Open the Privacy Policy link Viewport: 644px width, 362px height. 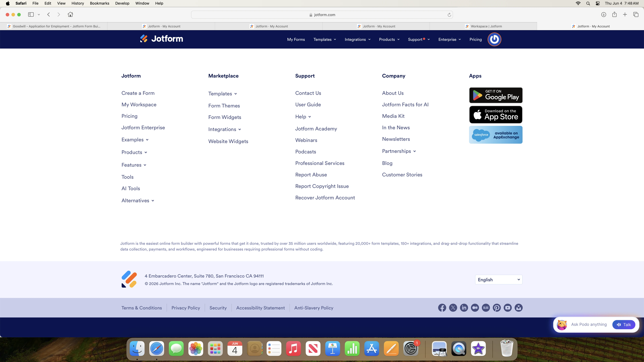coord(186,308)
